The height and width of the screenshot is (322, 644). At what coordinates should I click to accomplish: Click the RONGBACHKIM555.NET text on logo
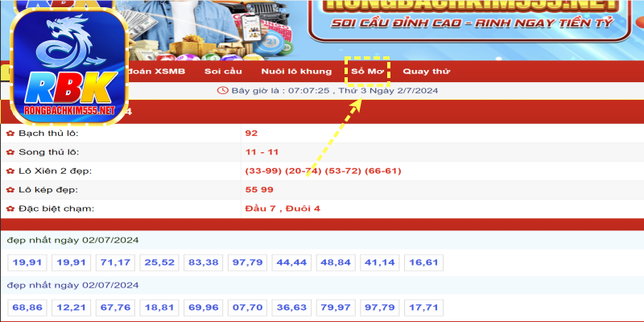click(69, 110)
